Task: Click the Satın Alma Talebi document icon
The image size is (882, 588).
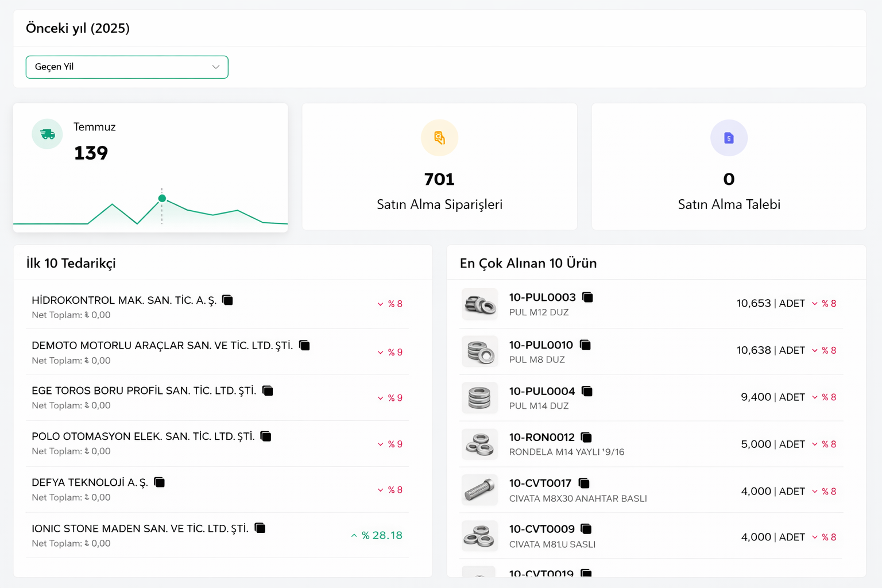Action: [x=729, y=138]
